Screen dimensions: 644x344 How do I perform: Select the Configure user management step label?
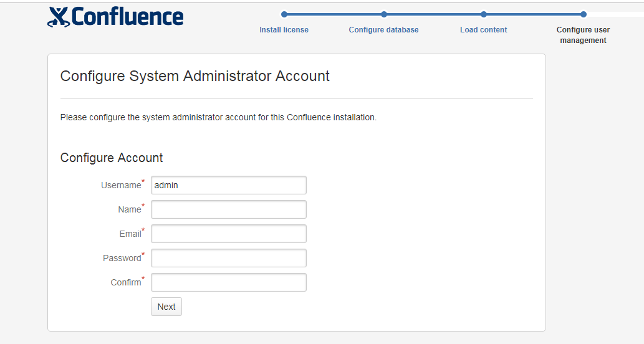tap(583, 35)
